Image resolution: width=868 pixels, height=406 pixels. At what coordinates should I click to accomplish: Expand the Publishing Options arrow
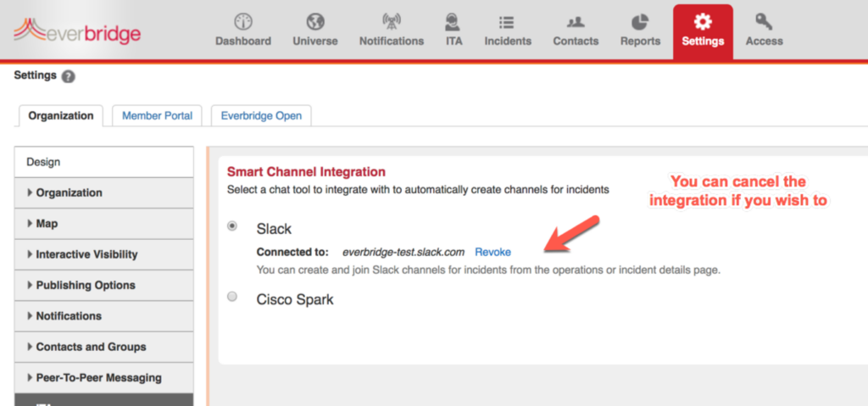[x=30, y=286]
